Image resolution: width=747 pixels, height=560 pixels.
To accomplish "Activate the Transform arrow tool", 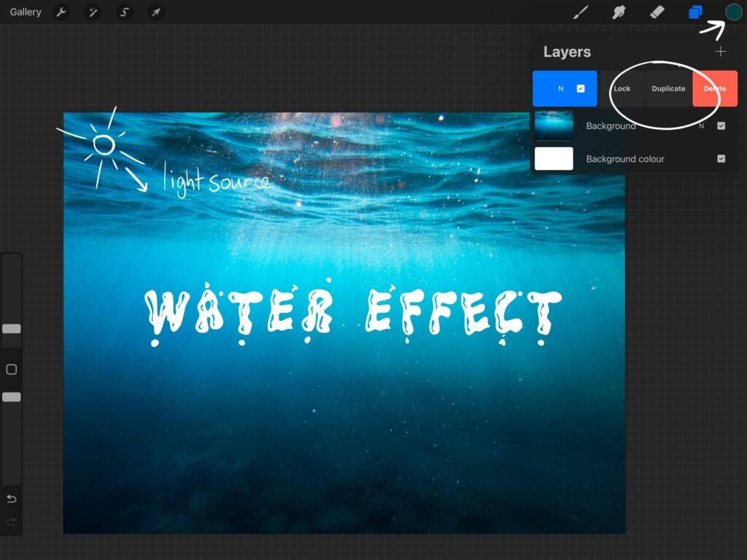I will coord(155,12).
